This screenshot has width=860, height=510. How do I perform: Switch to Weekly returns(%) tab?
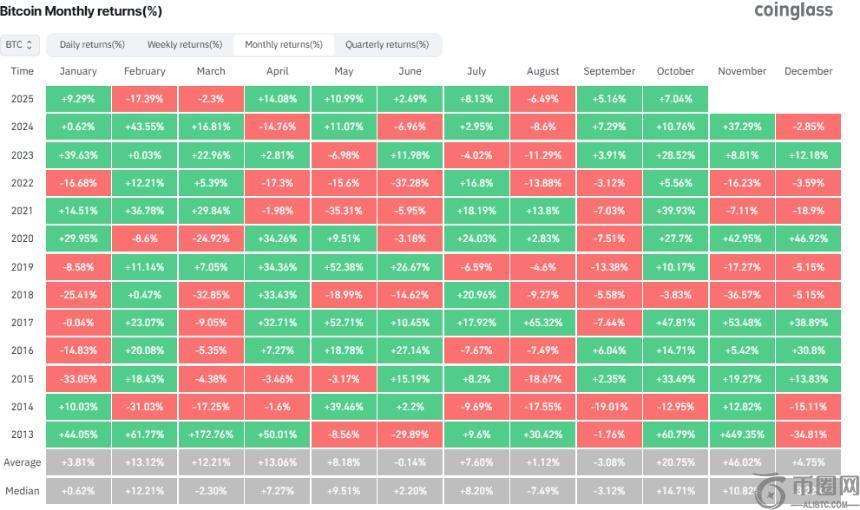[x=185, y=45]
